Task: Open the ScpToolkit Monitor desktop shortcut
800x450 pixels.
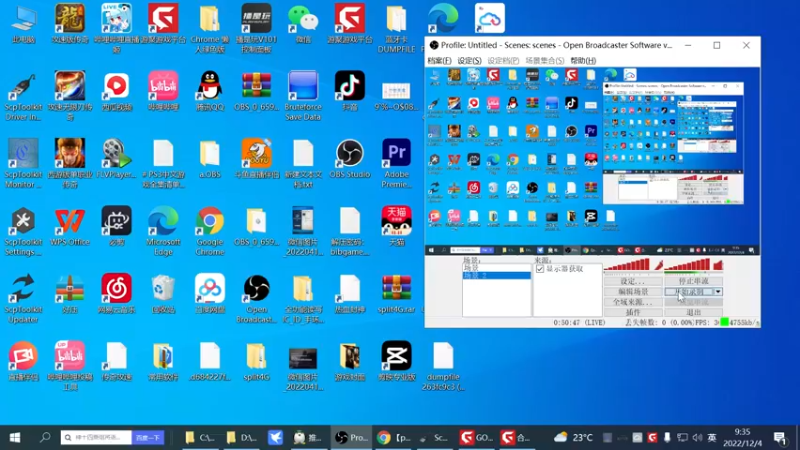Action: pos(23,163)
